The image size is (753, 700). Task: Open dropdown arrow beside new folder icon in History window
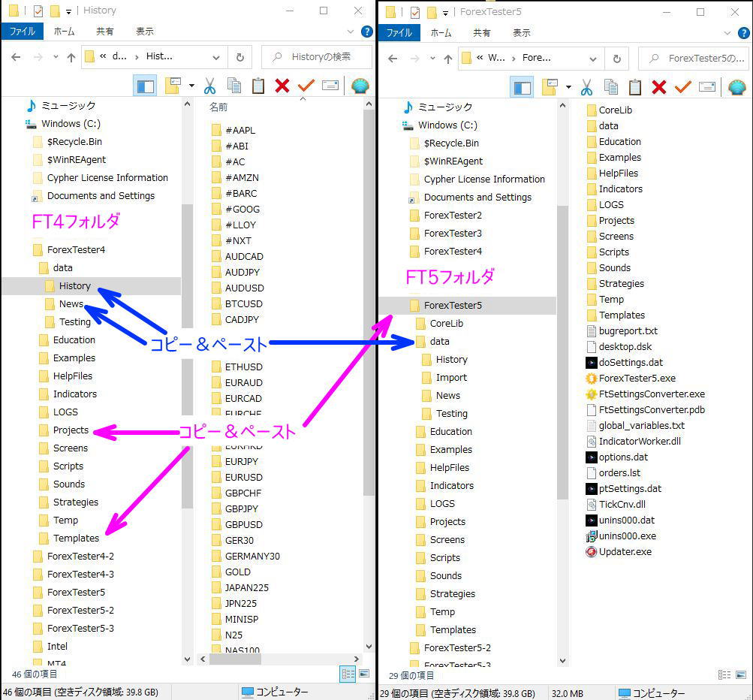coord(191,86)
